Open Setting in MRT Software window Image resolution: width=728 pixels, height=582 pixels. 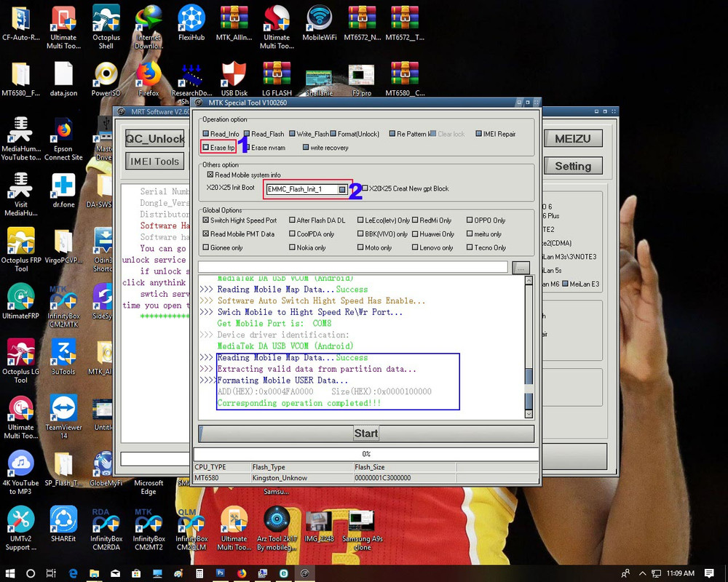572,166
